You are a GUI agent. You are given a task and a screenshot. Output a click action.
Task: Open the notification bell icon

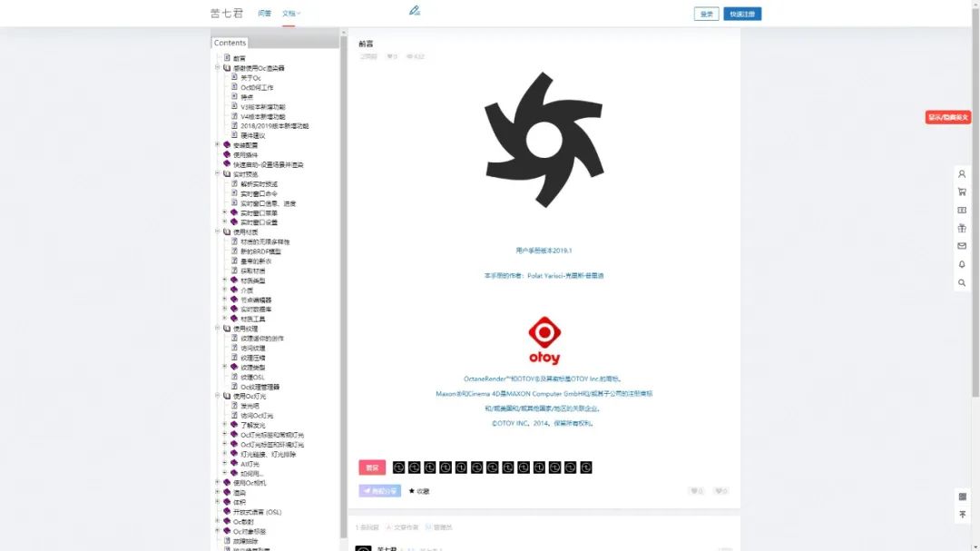962,264
